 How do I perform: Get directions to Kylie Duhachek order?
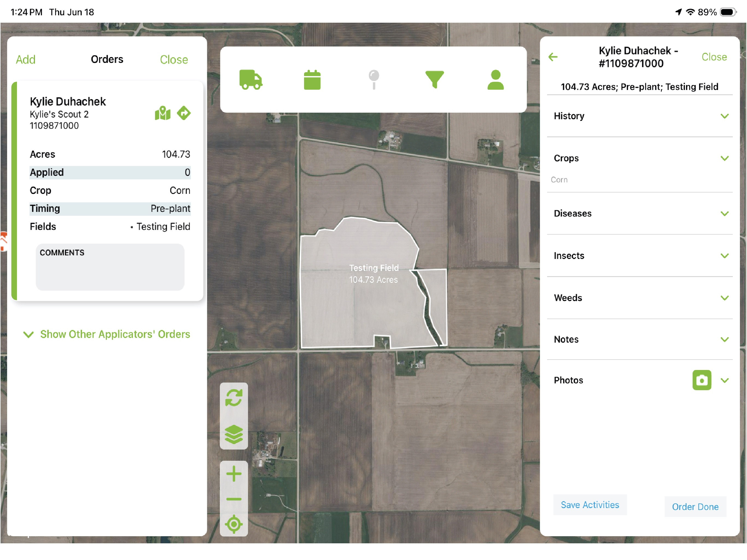tap(184, 113)
